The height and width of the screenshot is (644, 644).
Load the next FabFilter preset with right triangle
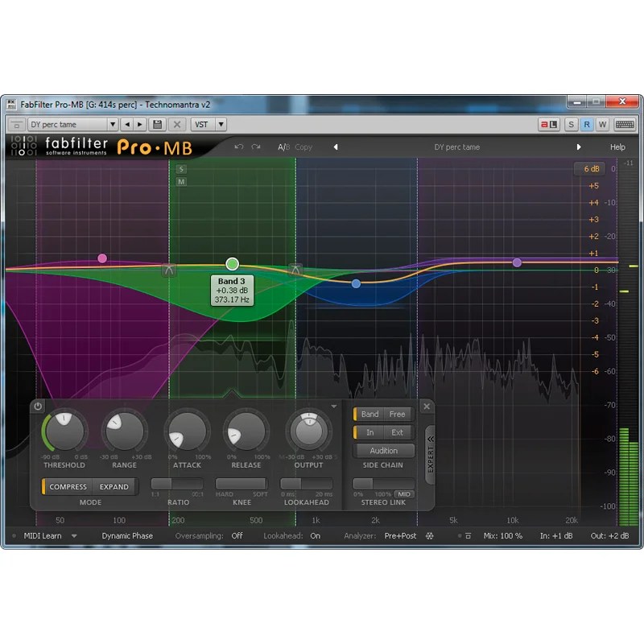[x=579, y=147]
